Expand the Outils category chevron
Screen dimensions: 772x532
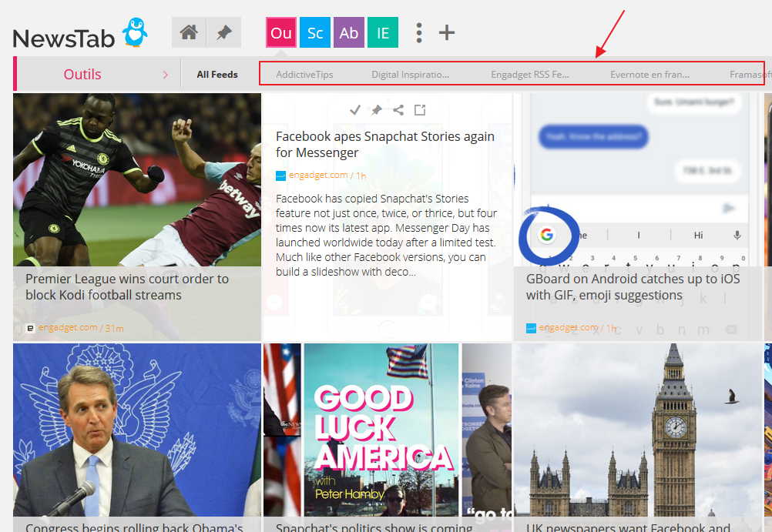pyautogui.click(x=166, y=75)
